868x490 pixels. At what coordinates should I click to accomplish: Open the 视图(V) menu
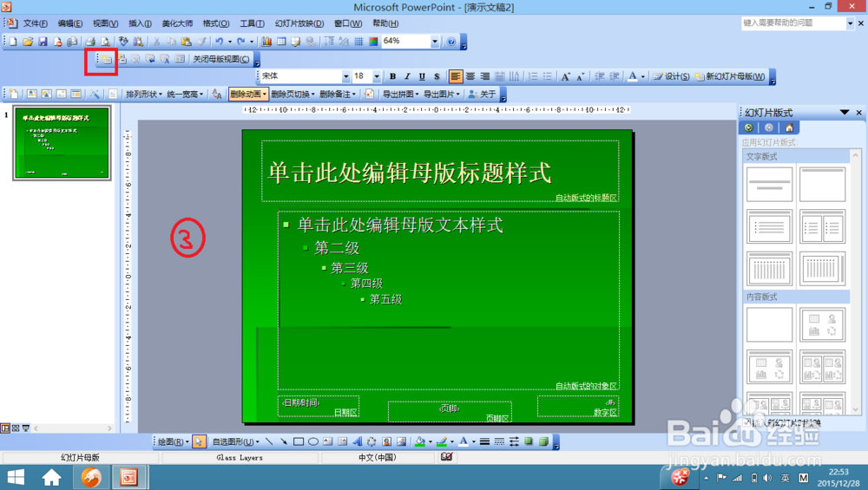(105, 23)
